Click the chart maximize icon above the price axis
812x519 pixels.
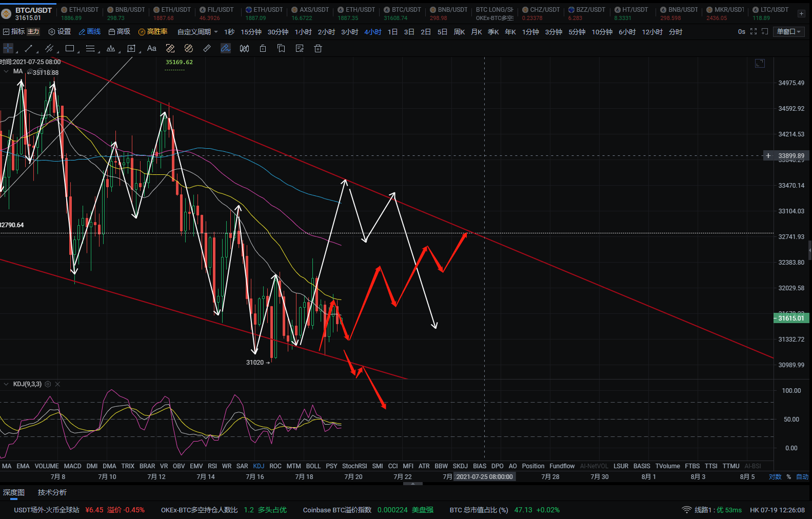click(760, 63)
